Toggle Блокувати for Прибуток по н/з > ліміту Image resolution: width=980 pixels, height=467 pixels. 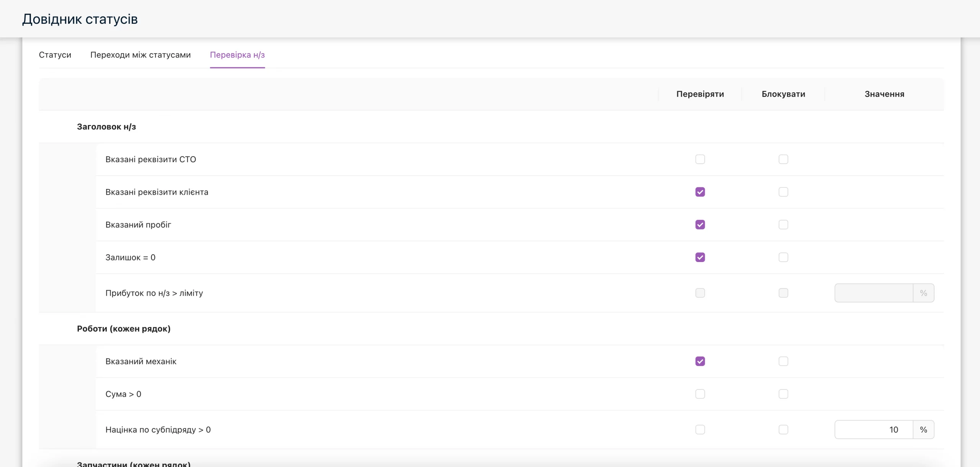tap(783, 293)
